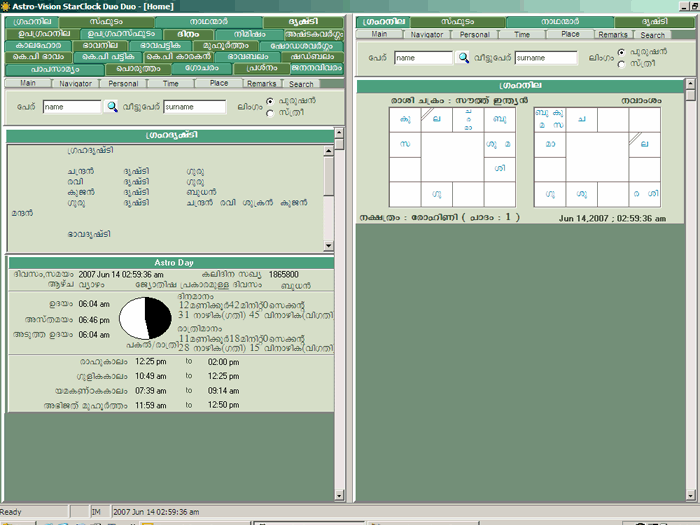Select Personal tab in left panel
Image resolution: width=700 pixels, height=525 pixels.
click(123, 83)
